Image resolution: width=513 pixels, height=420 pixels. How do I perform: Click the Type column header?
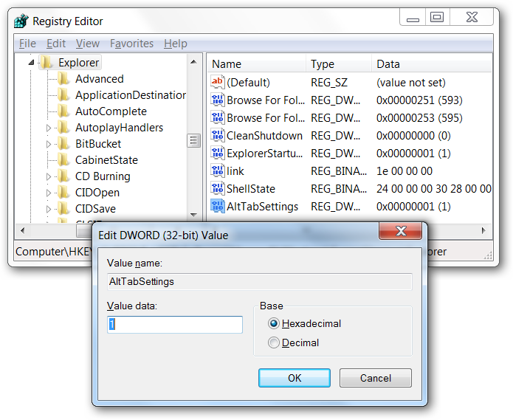[x=340, y=64]
